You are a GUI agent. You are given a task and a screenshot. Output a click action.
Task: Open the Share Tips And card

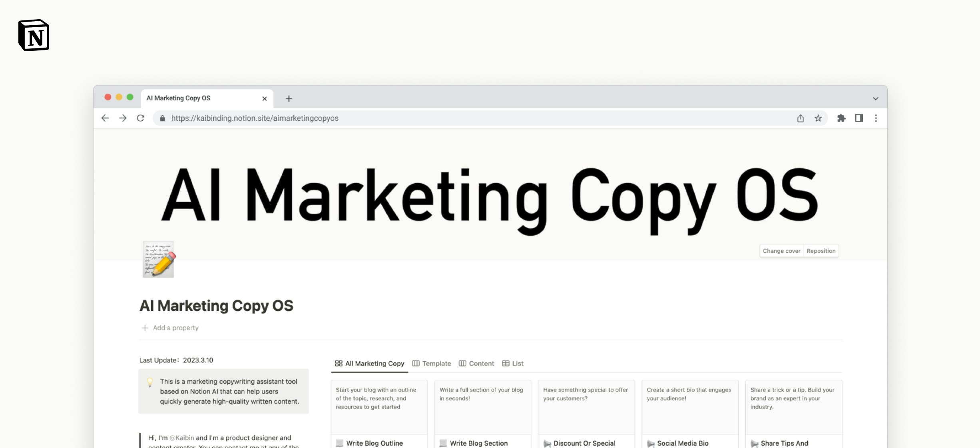pyautogui.click(x=794, y=414)
